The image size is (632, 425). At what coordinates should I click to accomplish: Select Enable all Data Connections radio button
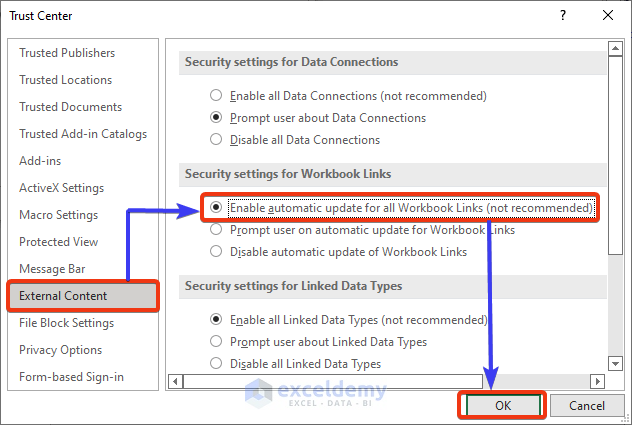(x=216, y=96)
